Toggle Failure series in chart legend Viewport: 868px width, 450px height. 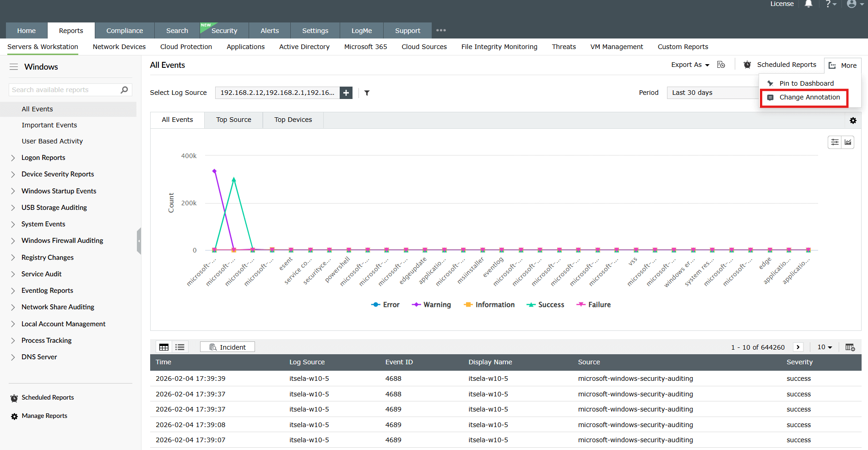tap(593, 305)
